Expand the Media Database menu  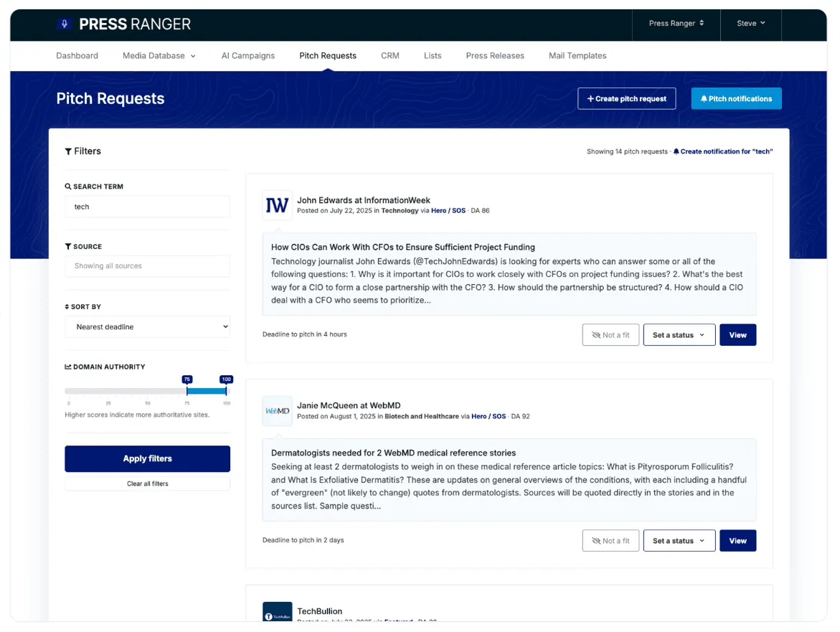(159, 56)
